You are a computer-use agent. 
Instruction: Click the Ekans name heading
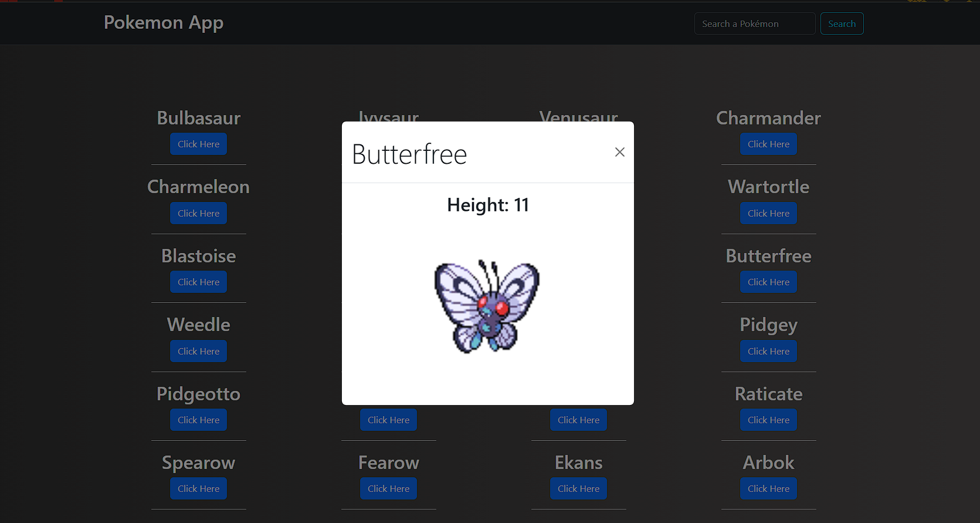click(x=578, y=463)
